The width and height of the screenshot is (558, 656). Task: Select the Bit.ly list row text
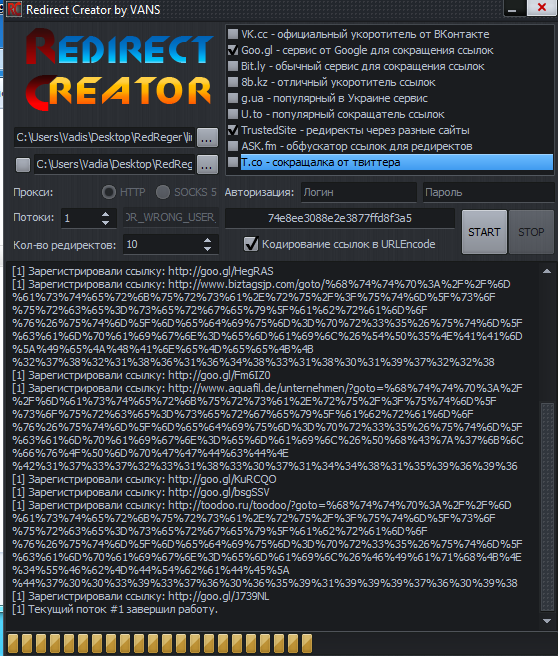click(362, 66)
